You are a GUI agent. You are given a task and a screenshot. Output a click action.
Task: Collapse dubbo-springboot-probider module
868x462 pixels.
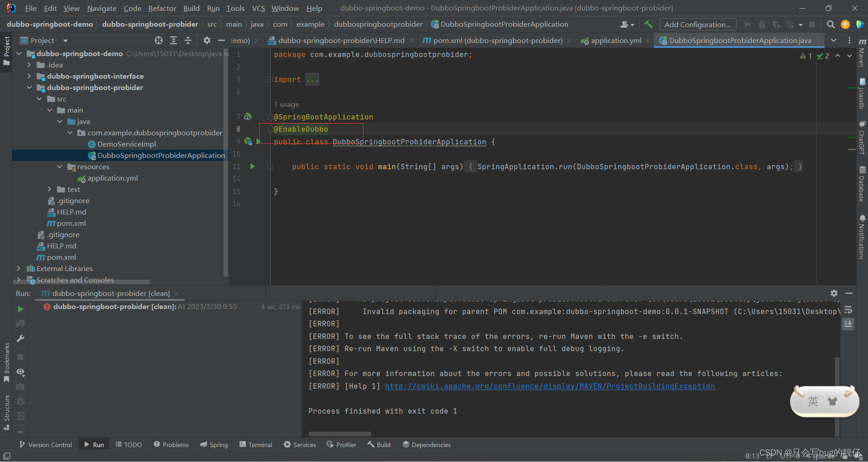pos(29,87)
